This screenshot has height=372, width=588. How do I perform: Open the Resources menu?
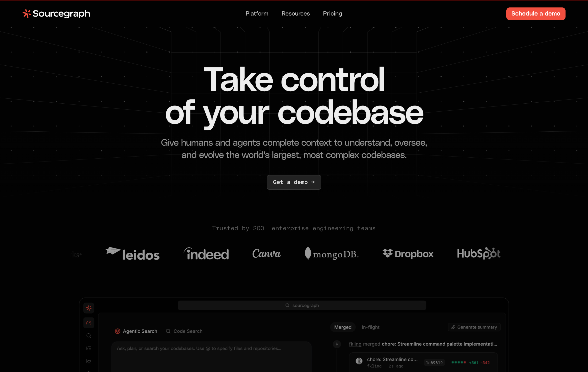point(295,14)
